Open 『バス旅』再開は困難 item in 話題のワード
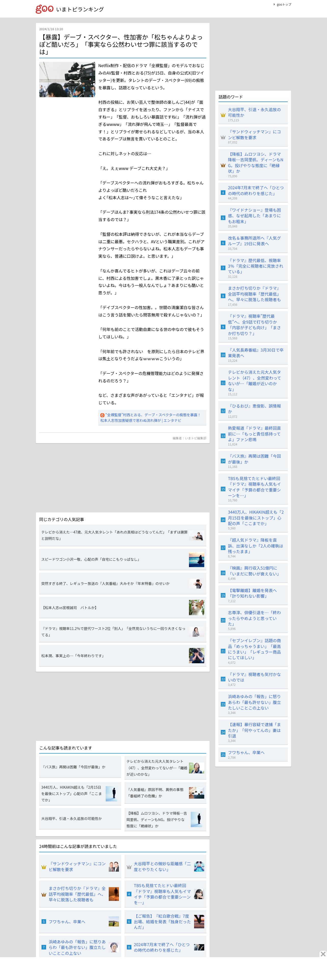Image resolution: width=327 pixels, height=980 pixels. 254,459
